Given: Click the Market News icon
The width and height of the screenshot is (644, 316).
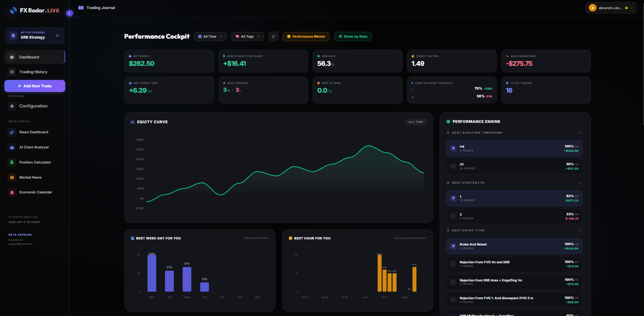Looking at the screenshot, I should coord(12,178).
